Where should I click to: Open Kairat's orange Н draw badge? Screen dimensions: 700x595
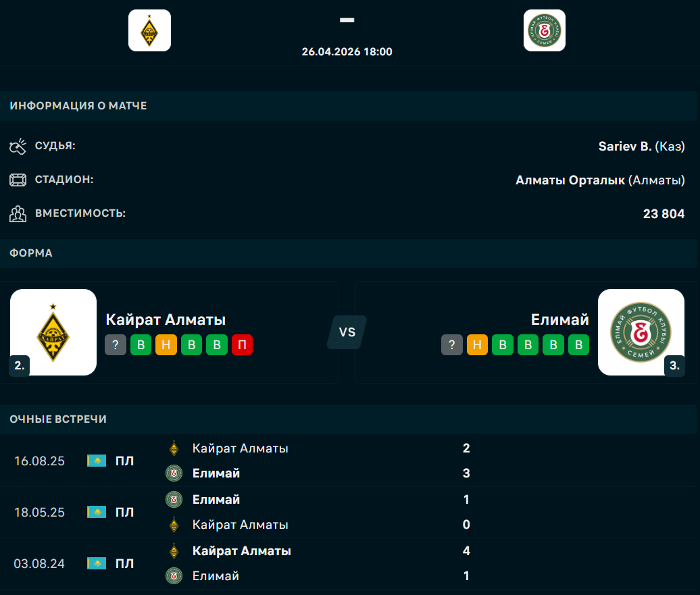pyautogui.click(x=166, y=345)
